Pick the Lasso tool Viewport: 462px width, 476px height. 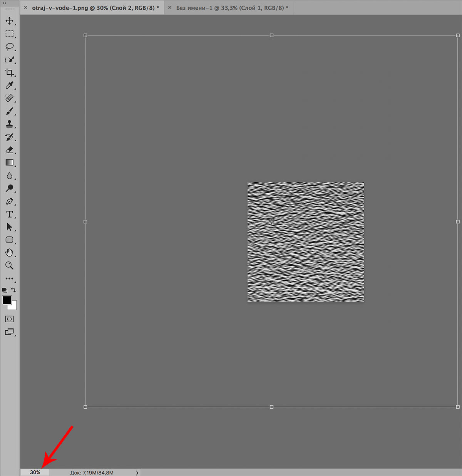tap(9, 47)
